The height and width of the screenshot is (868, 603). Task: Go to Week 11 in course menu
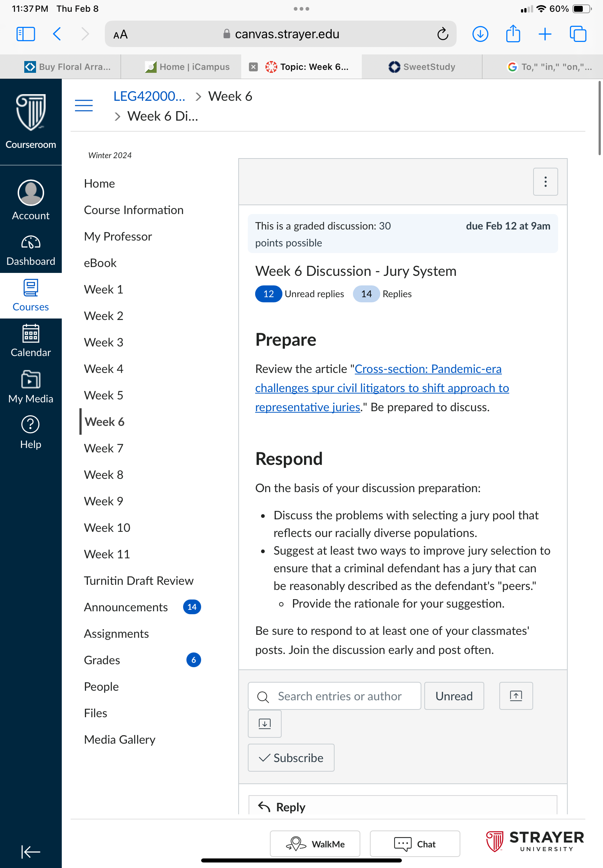(107, 554)
